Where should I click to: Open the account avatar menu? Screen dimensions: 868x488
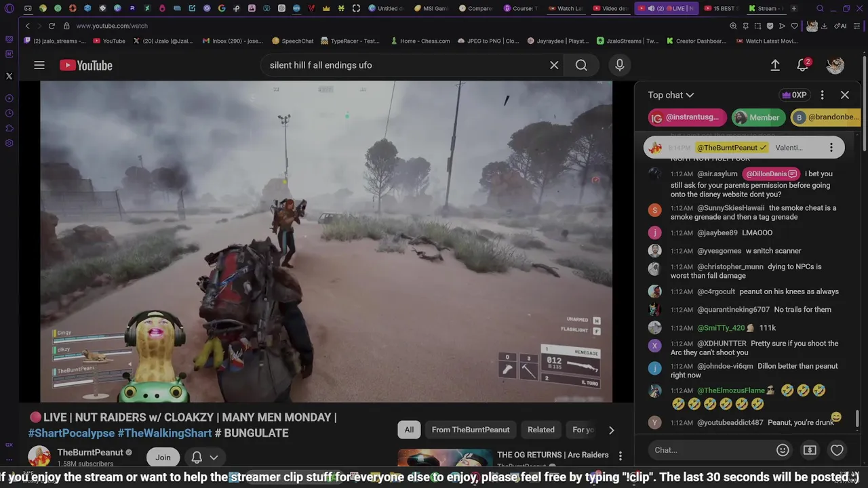(x=835, y=65)
